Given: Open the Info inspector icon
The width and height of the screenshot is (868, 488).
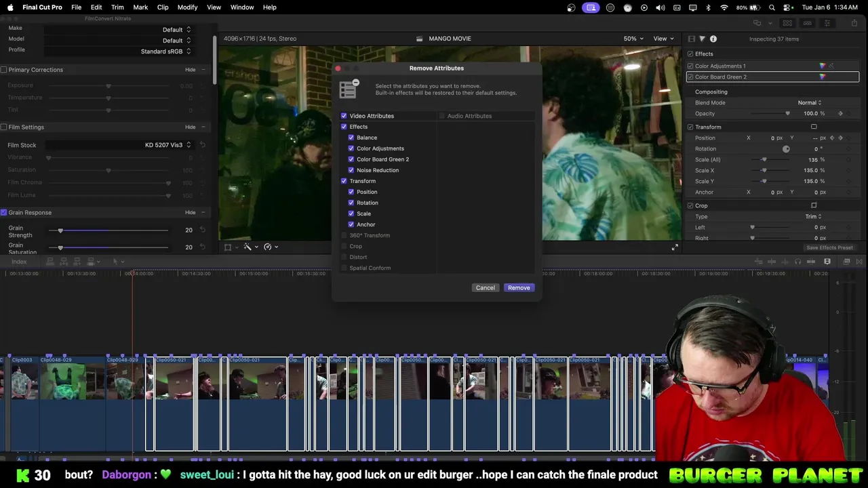Looking at the screenshot, I should 713,39.
